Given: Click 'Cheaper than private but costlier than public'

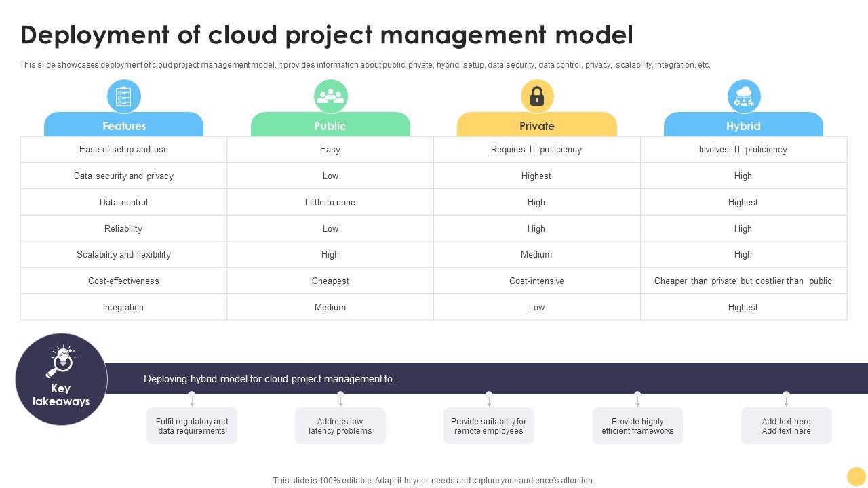Looking at the screenshot, I should tap(743, 281).
